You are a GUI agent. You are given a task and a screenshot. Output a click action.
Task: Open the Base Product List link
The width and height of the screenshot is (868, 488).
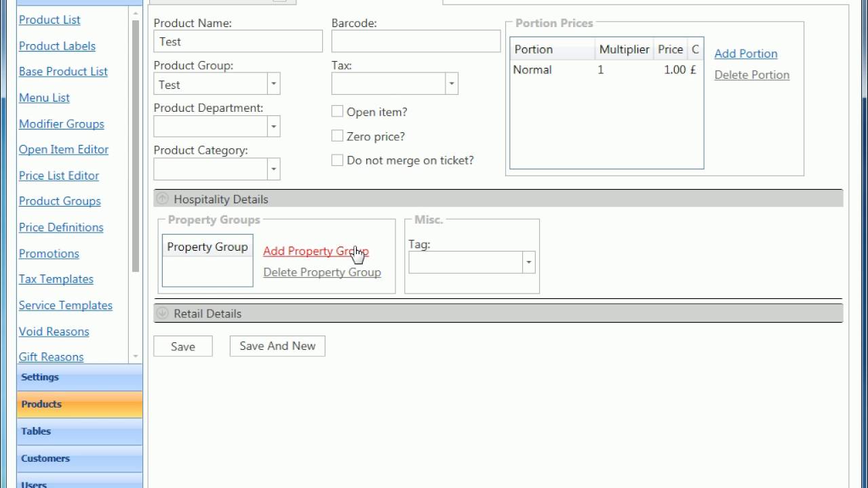(x=63, y=71)
